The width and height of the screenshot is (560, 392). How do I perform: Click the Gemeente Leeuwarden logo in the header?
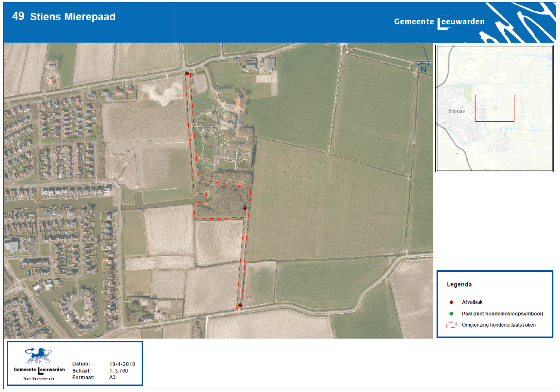439,22
